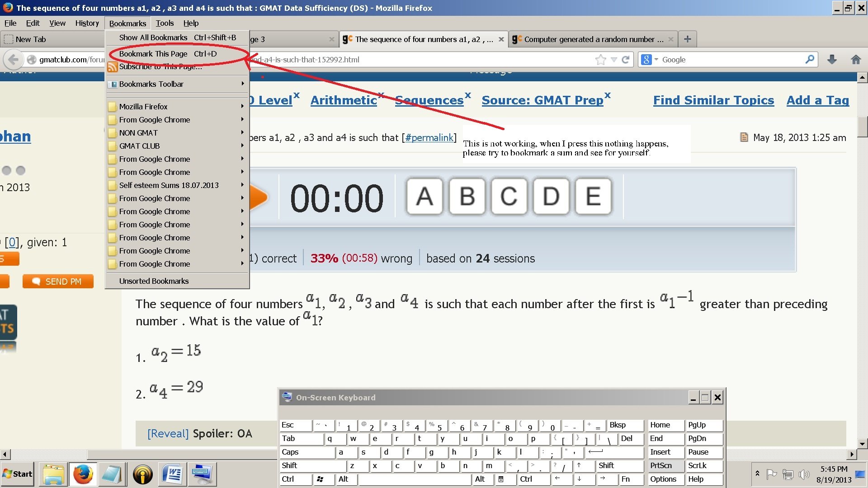Click the Find Similar Topics link
Image resolution: width=868 pixels, height=488 pixels.
coord(714,99)
